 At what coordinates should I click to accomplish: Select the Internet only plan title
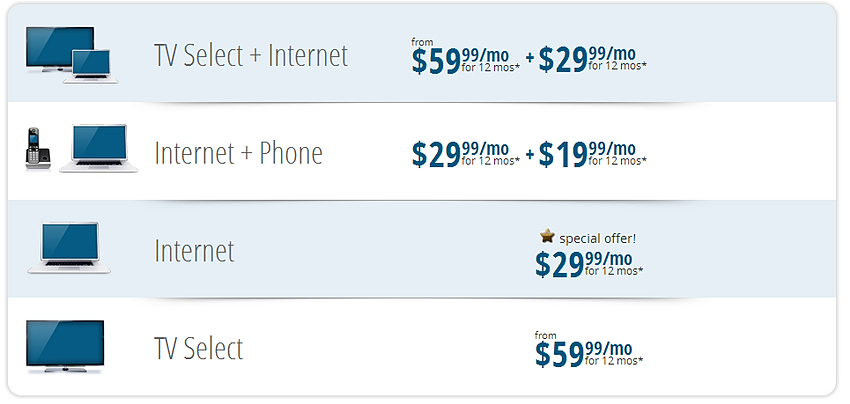(x=194, y=250)
